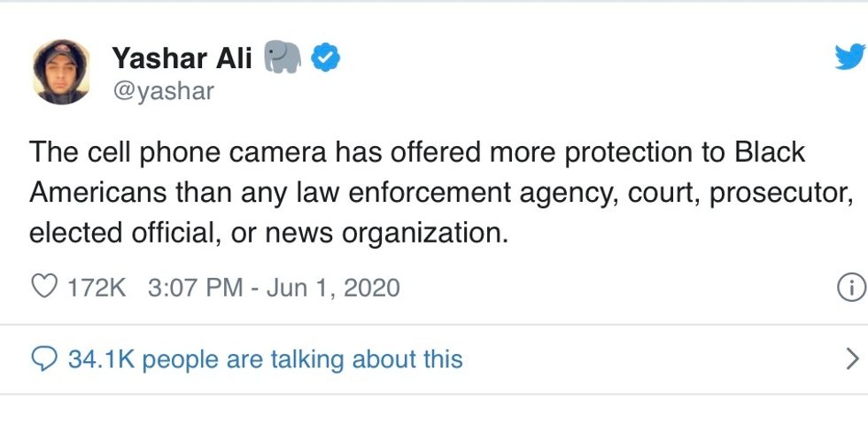Open "people are talking about this" link

coord(302,359)
